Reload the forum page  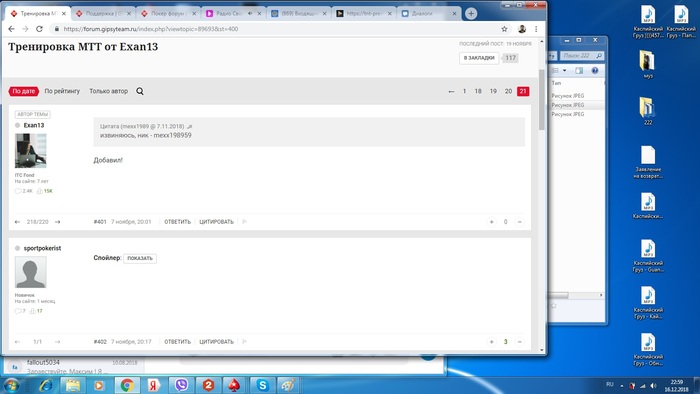pos(39,29)
